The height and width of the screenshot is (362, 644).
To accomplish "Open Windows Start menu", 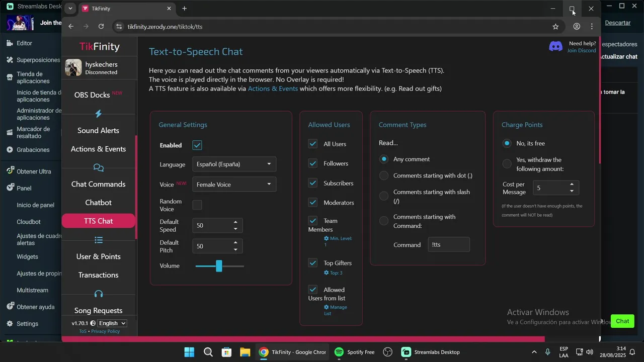I will tap(189, 352).
